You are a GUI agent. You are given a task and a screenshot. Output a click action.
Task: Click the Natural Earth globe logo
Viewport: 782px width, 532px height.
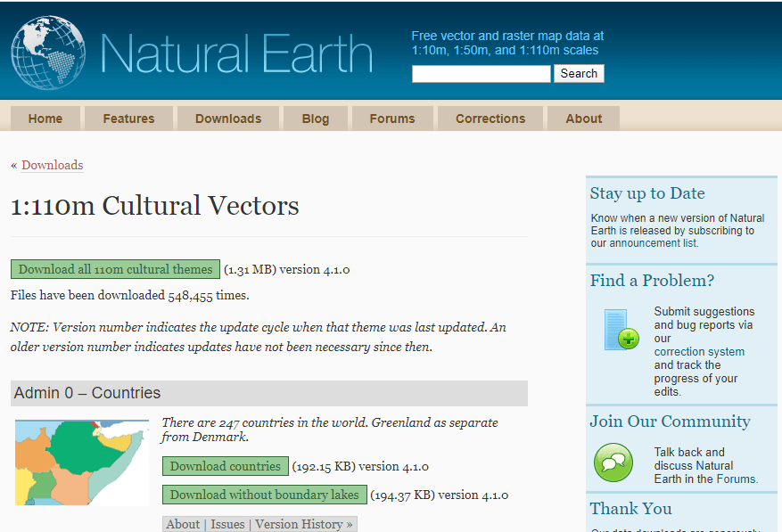(x=48, y=53)
